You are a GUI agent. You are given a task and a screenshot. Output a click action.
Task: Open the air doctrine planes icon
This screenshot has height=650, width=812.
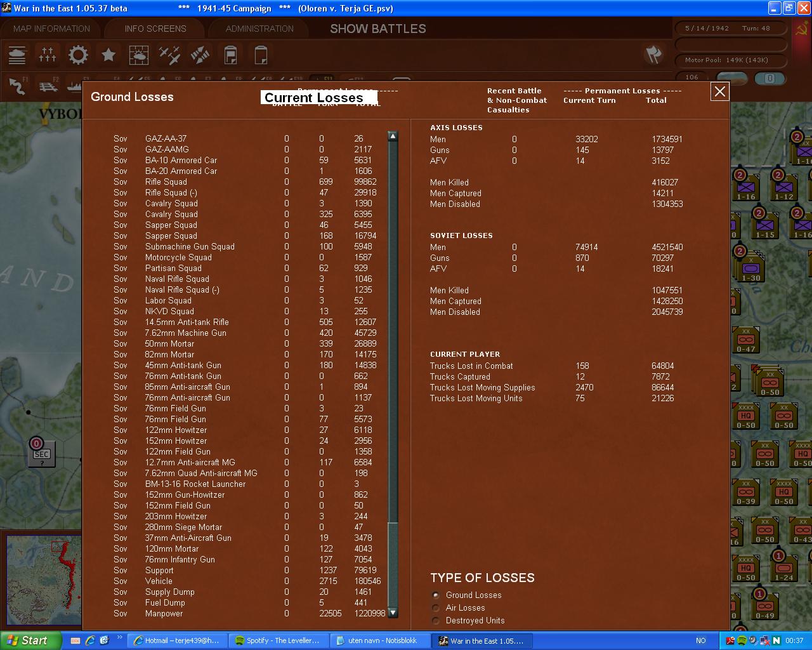[169, 55]
